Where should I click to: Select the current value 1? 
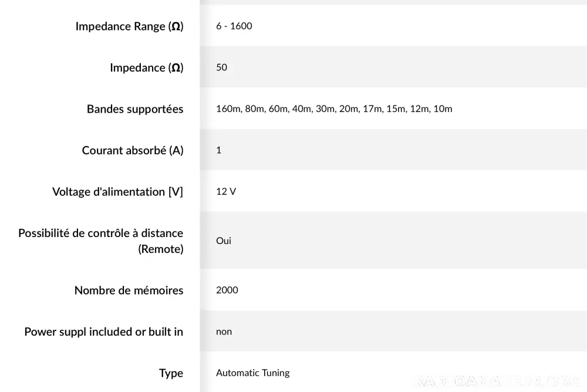[218, 150]
